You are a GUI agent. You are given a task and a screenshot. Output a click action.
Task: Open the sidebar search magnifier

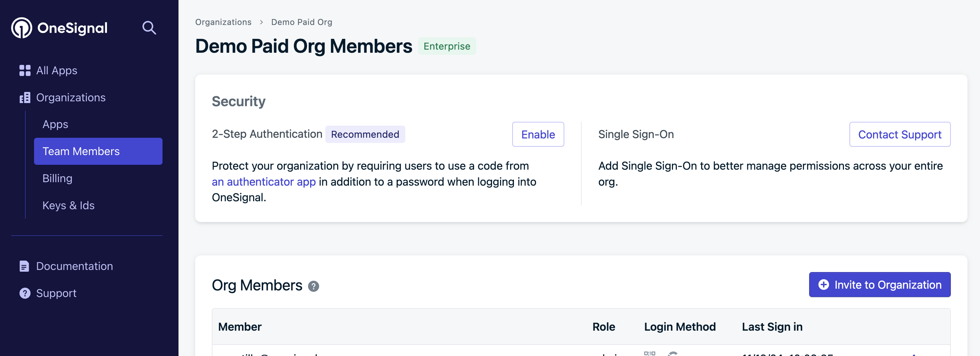149,28
